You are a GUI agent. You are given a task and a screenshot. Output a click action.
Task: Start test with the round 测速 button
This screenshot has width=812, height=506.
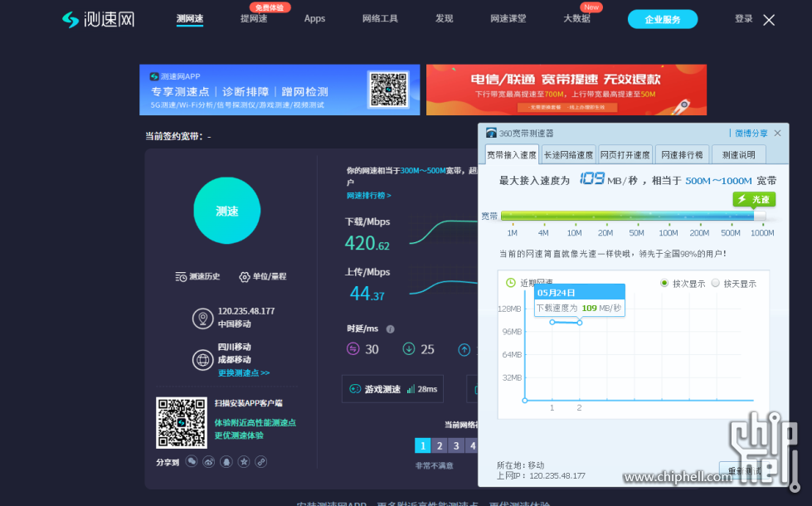click(x=226, y=211)
